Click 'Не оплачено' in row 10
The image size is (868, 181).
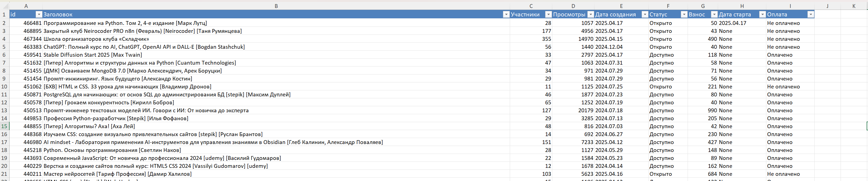pos(790,87)
